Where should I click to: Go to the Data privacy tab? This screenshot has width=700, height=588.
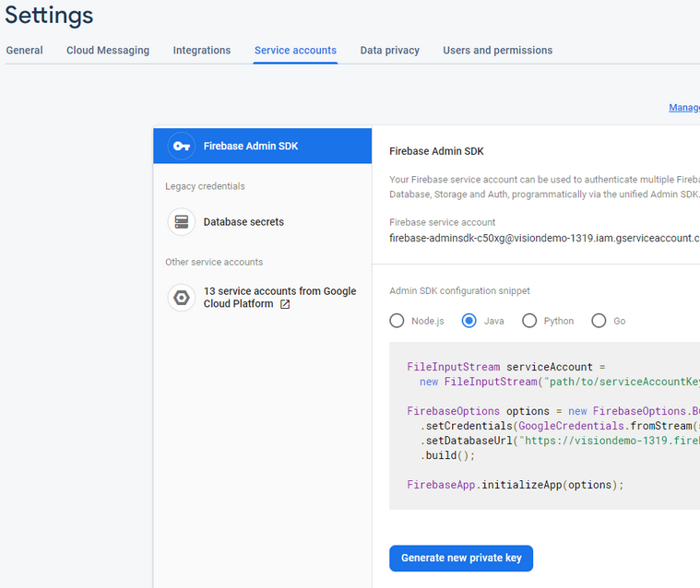click(x=389, y=51)
